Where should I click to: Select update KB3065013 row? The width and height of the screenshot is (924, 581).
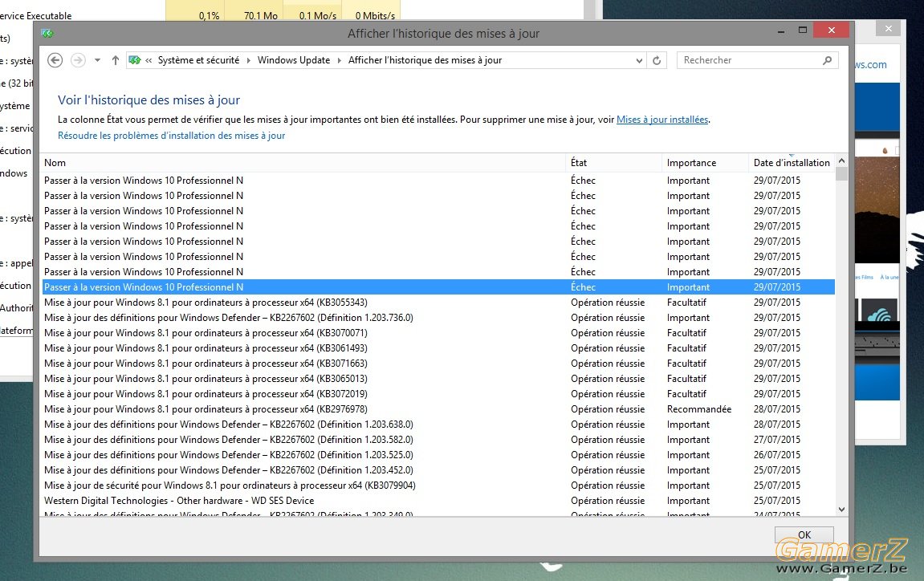(438, 379)
